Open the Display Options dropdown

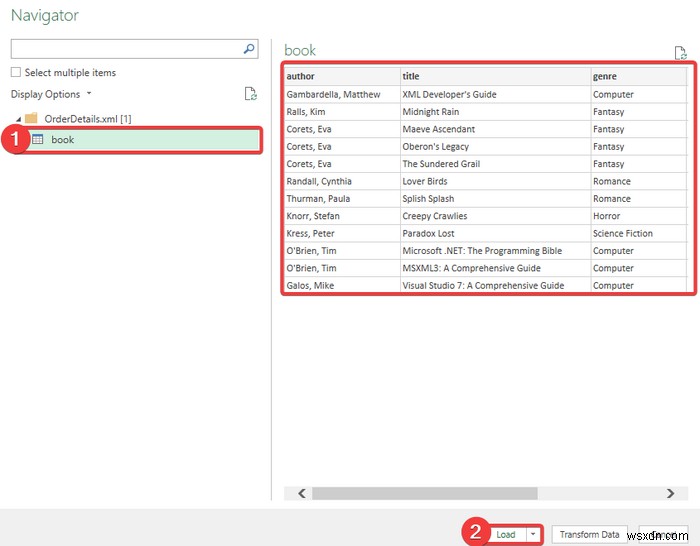point(51,94)
